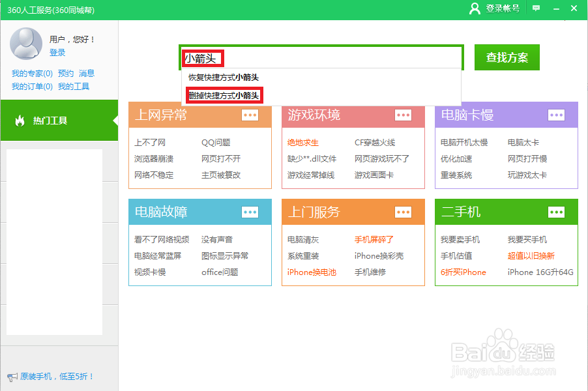
Task: Select the 网络不稳定 item
Action: (154, 175)
